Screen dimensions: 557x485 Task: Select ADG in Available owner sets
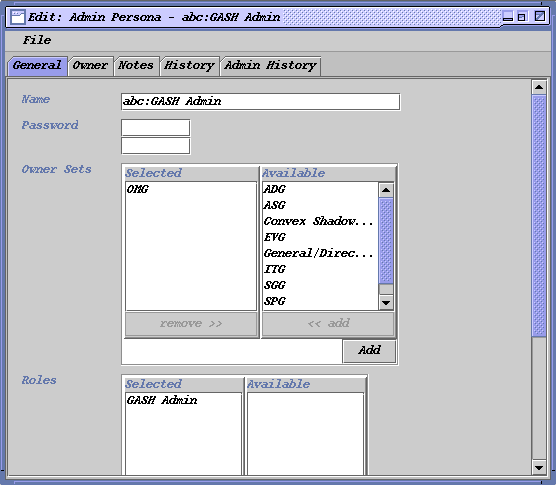pos(320,189)
